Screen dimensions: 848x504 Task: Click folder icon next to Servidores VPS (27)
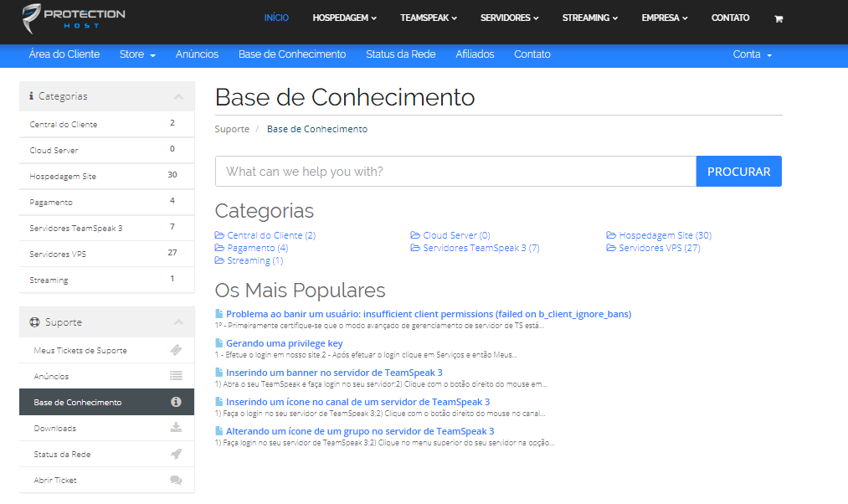click(611, 248)
